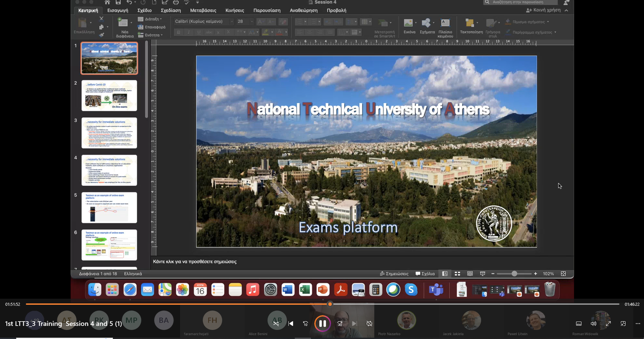Image resolution: width=644 pixels, height=339 pixels.
Task: Open the font size dropdown showing 28
Action: click(252, 21)
